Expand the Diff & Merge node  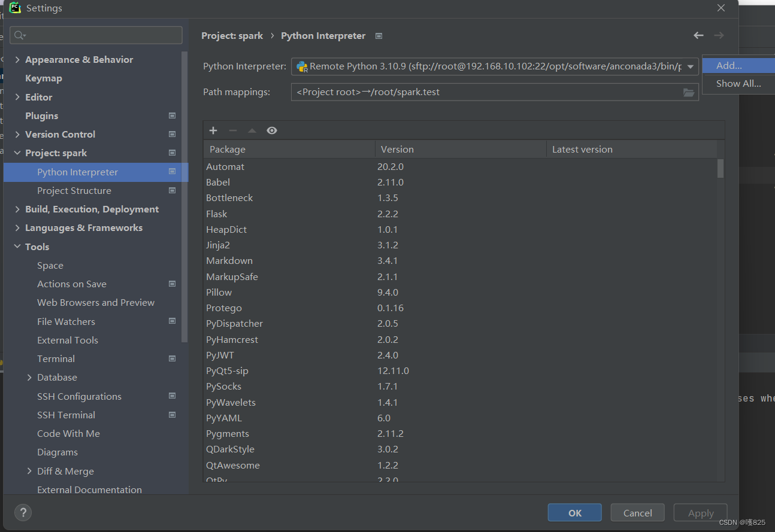[x=29, y=471]
